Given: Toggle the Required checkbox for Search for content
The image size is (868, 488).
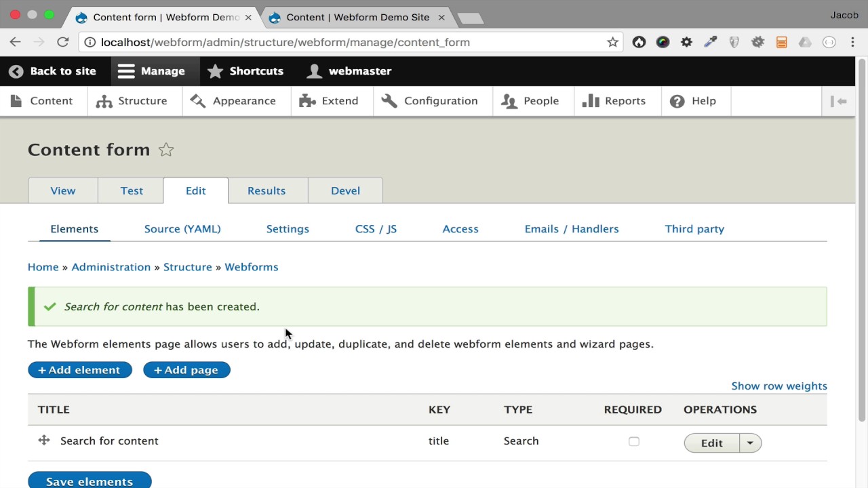Looking at the screenshot, I should 634,441.
